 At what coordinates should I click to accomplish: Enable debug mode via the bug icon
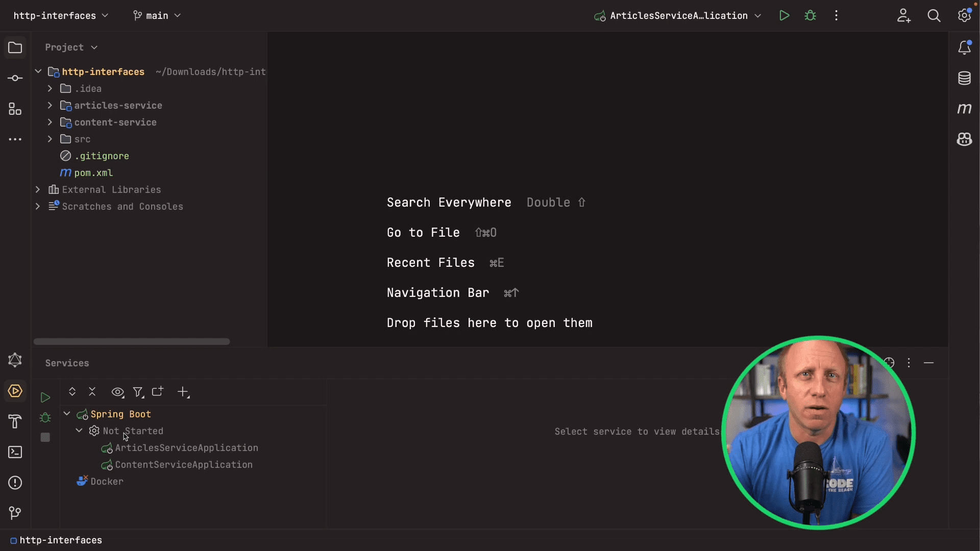tap(811, 15)
